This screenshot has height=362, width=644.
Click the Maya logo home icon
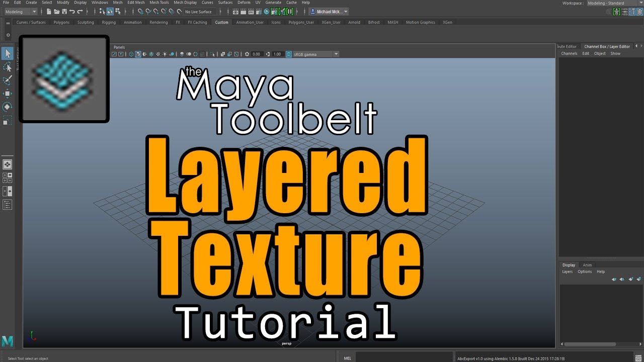(8, 341)
